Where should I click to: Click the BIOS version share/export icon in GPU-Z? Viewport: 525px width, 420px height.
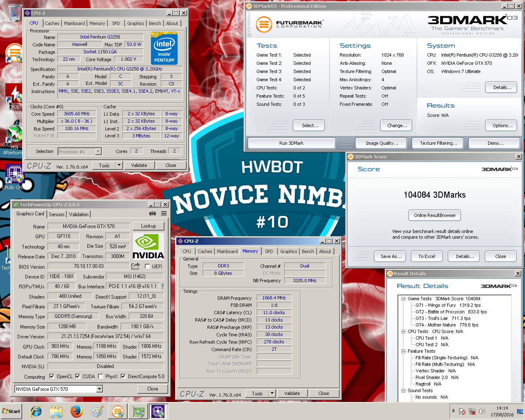point(136,266)
